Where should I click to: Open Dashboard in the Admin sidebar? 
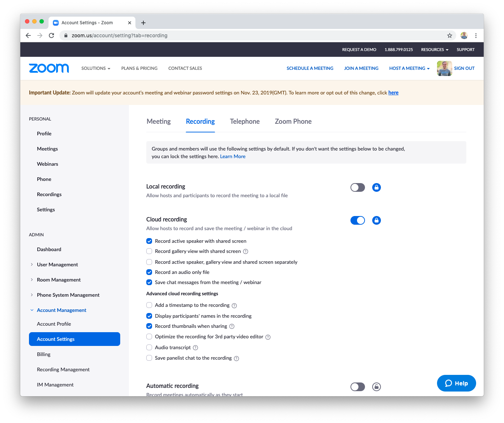point(49,249)
